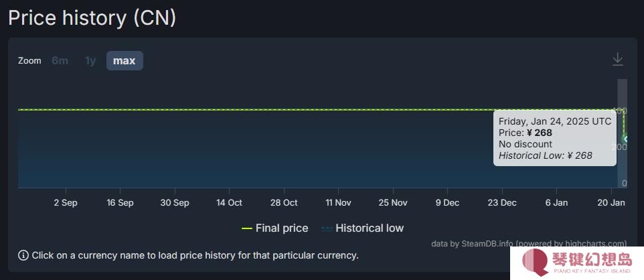Click the yellow Final price legend line
This screenshot has height=280, width=644.
pyautogui.click(x=247, y=228)
